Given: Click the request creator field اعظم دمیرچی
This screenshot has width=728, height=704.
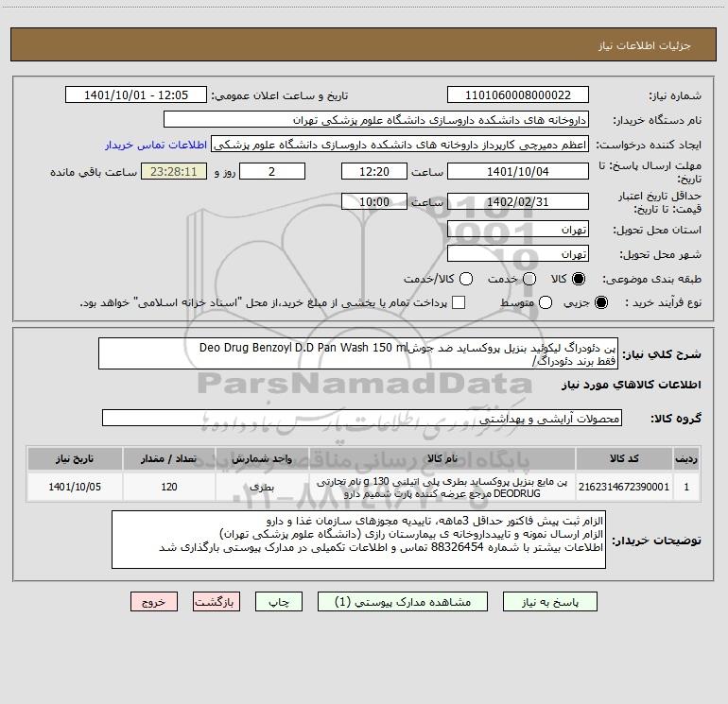Looking at the screenshot, I should pyautogui.click(x=400, y=145).
